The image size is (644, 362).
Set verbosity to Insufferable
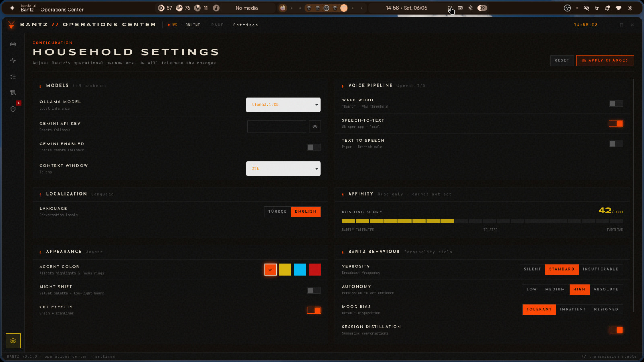[601, 269]
